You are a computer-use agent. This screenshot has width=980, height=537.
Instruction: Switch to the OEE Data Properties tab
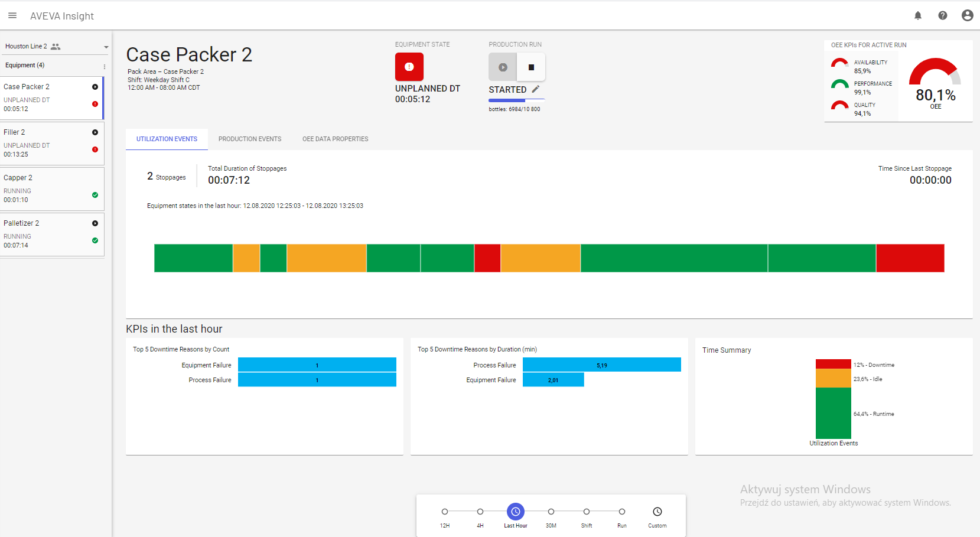(335, 139)
